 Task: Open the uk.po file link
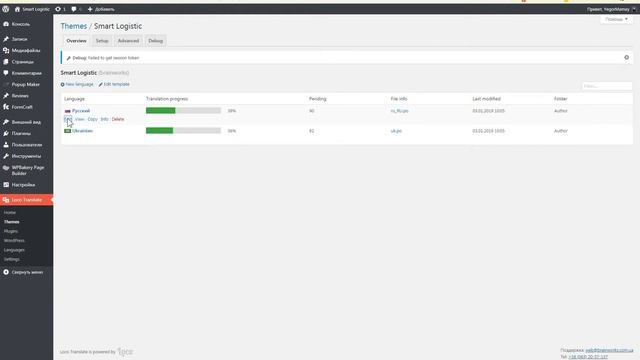click(396, 131)
